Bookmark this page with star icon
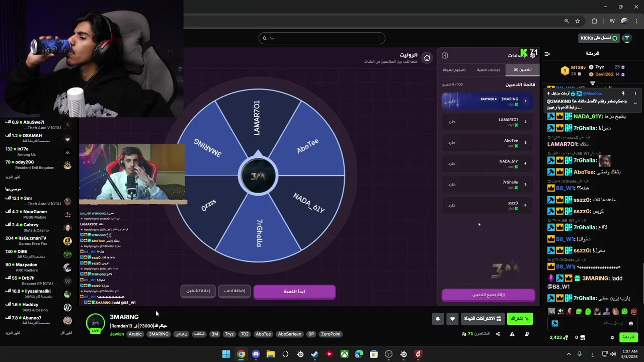Image resolution: width=644 pixels, height=362 pixels. 578,21
